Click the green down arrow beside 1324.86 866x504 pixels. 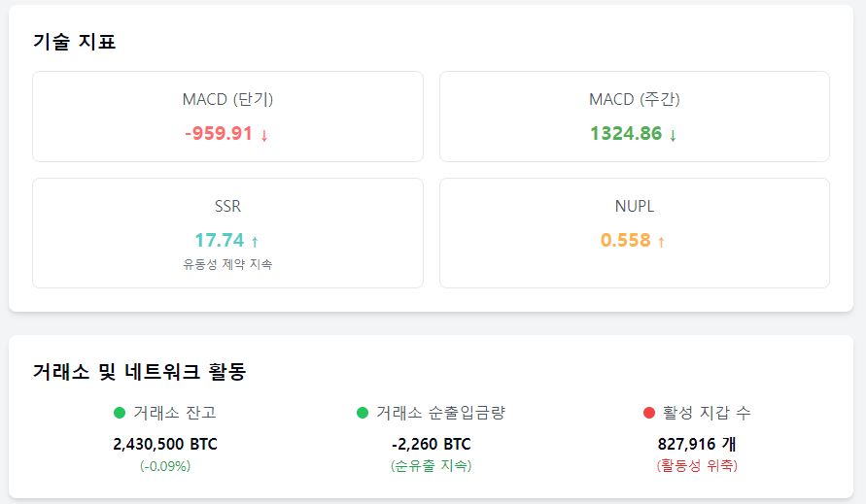[673, 135]
